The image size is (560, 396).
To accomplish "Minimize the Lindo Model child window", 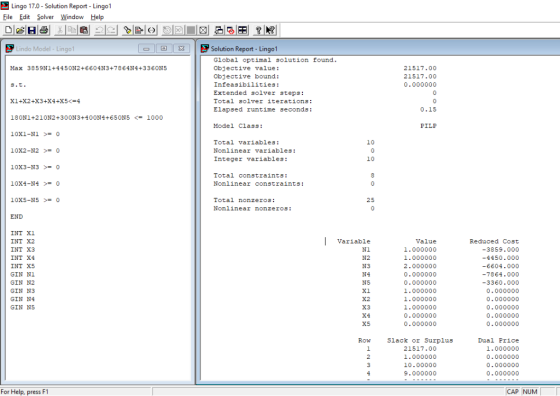I will (146, 49).
